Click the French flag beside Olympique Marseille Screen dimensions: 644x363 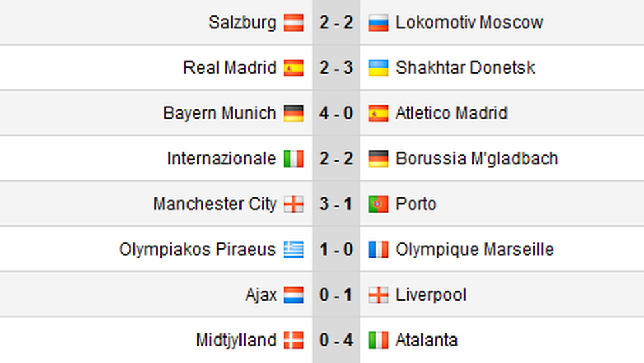point(378,250)
